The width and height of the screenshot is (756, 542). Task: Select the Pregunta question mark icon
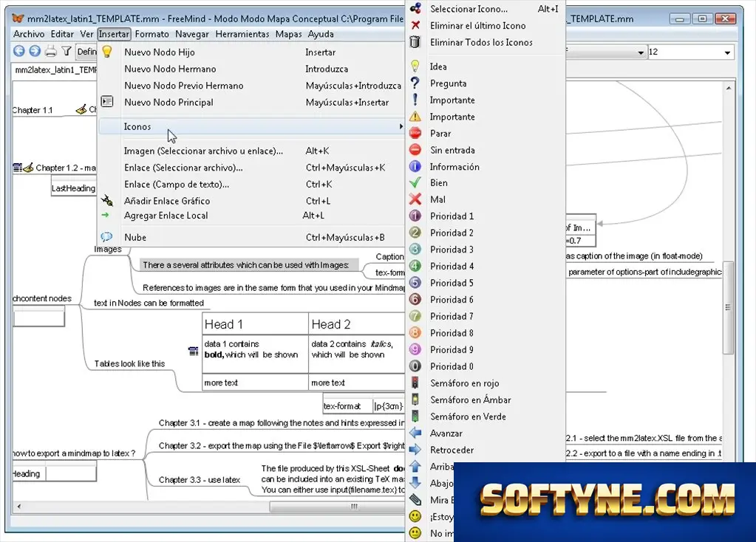pos(415,83)
